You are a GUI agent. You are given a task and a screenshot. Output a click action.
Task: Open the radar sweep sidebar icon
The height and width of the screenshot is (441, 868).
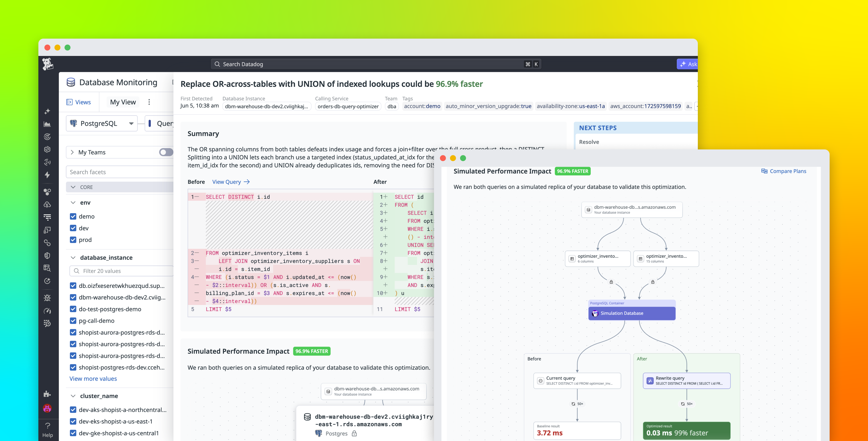[x=48, y=162]
